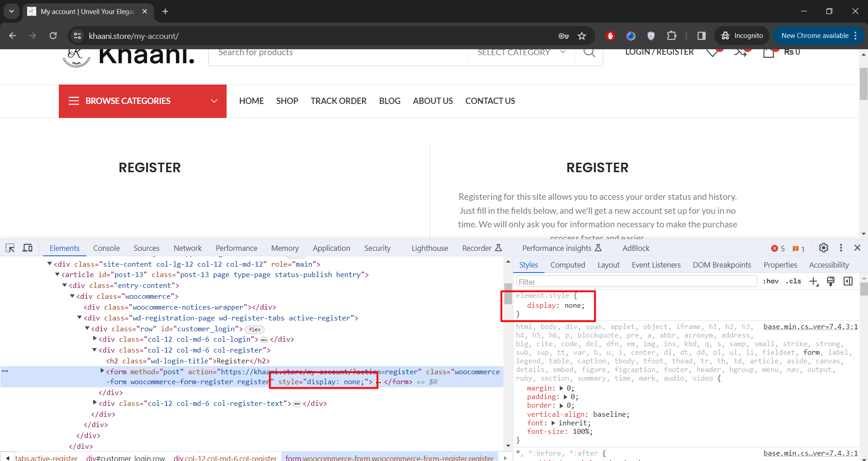Open the wishlist heart icon
This screenshot has height=461, width=868.
pos(713,52)
